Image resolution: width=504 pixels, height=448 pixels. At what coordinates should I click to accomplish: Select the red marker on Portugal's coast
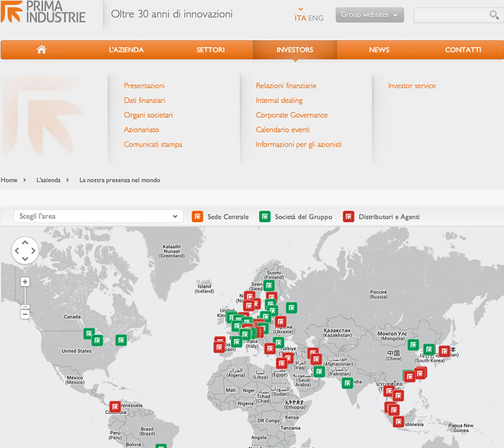[219, 347]
